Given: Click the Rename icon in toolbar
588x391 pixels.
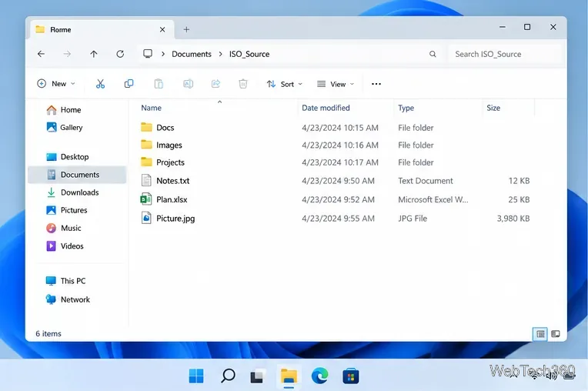Looking at the screenshot, I should tap(188, 84).
